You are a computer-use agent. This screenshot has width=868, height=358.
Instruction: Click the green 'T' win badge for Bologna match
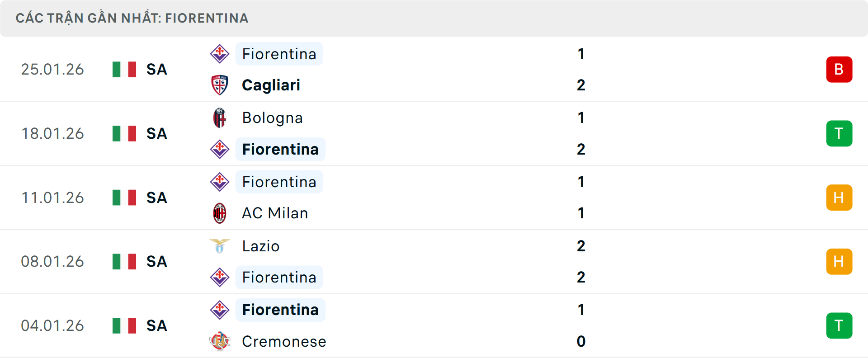tap(840, 133)
